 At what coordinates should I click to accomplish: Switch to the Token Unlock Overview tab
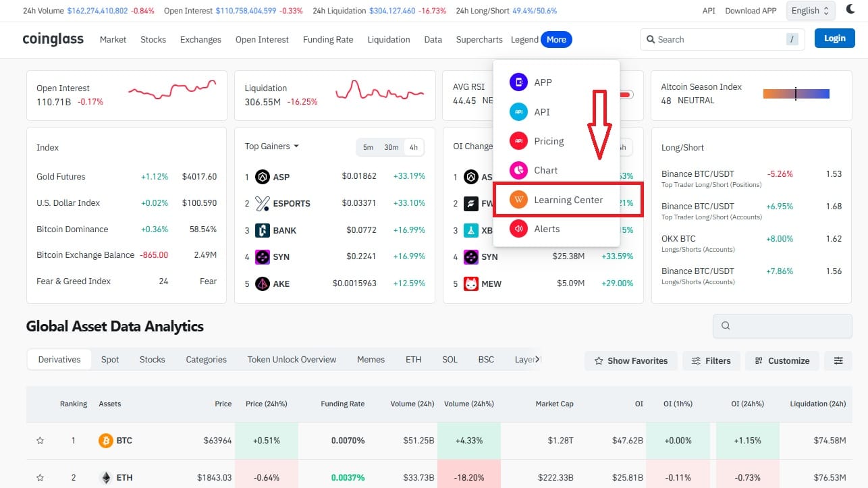pos(292,360)
